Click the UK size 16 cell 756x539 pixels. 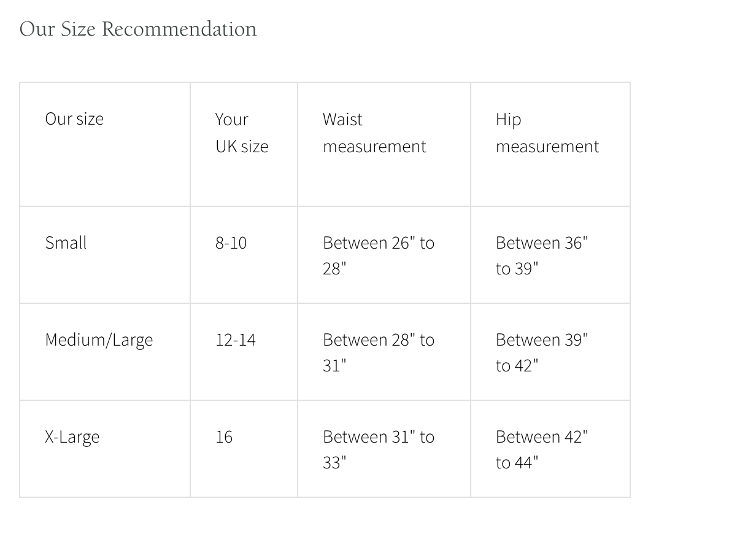tap(244, 449)
